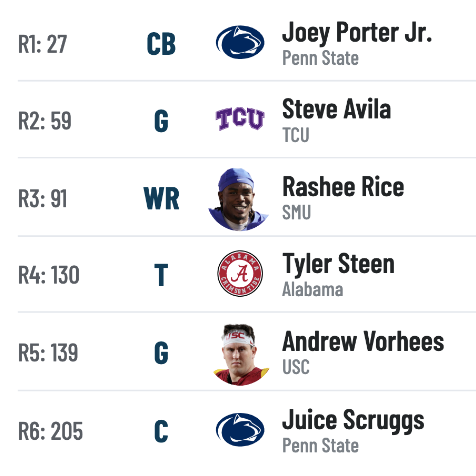Select the Juice Scruggs player name
Image resolution: width=476 pixels, height=476 pixels.
pyautogui.click(x=353, y=421)
